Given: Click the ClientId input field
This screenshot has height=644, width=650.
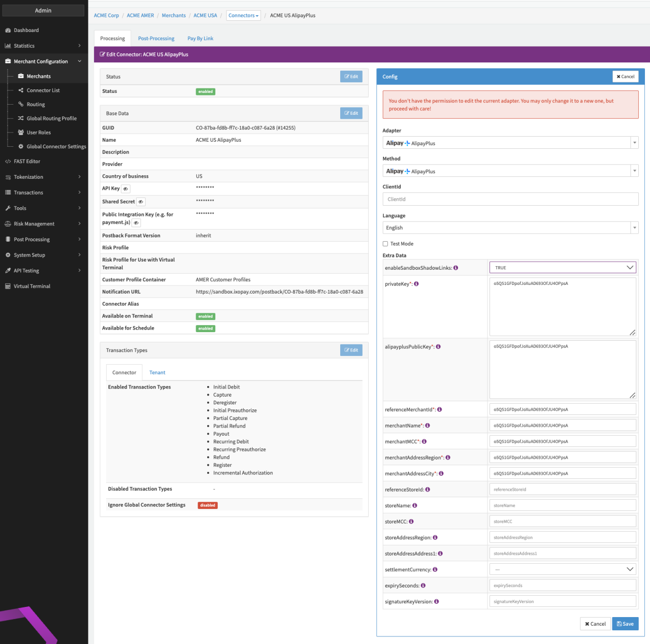Looking at the screenshot, I should point(510,200).
